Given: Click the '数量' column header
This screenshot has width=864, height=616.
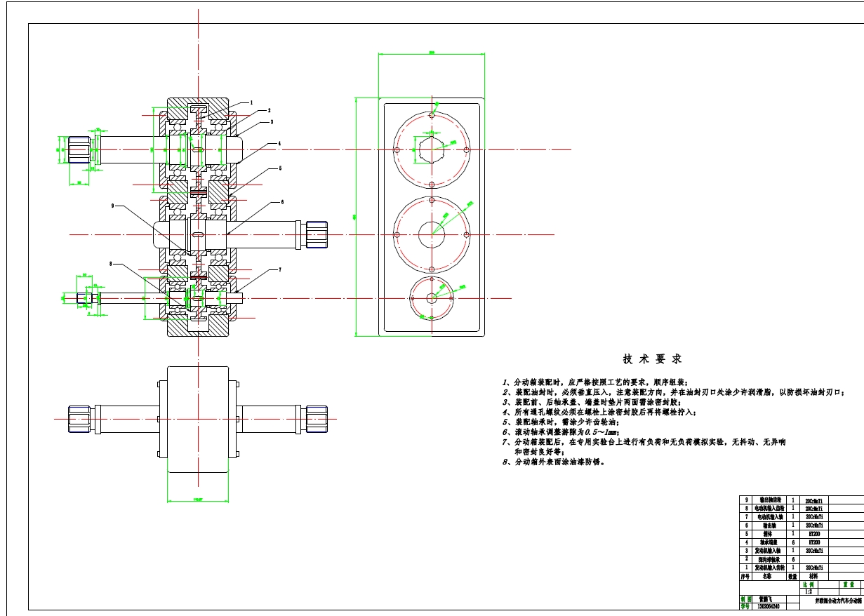Looking at the screenshot, I should coord(792,577).
